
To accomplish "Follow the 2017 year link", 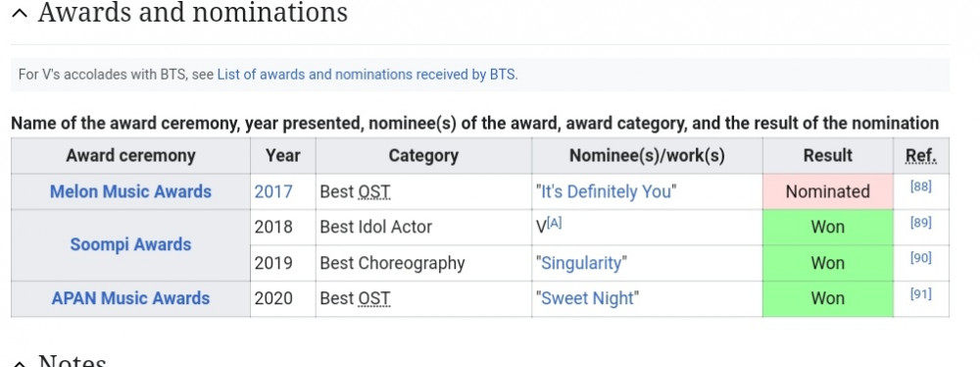I will click(273, 191).
